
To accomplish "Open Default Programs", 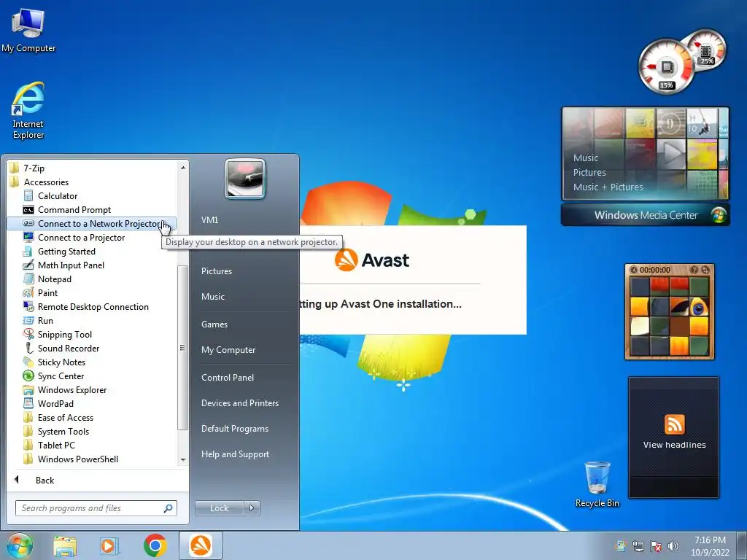I will coord(234,429).
